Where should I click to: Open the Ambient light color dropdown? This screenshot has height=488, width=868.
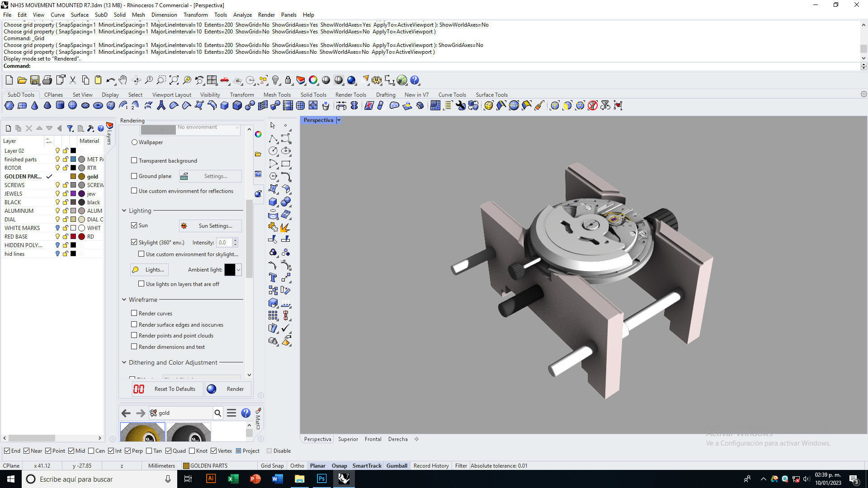point(238,270)
